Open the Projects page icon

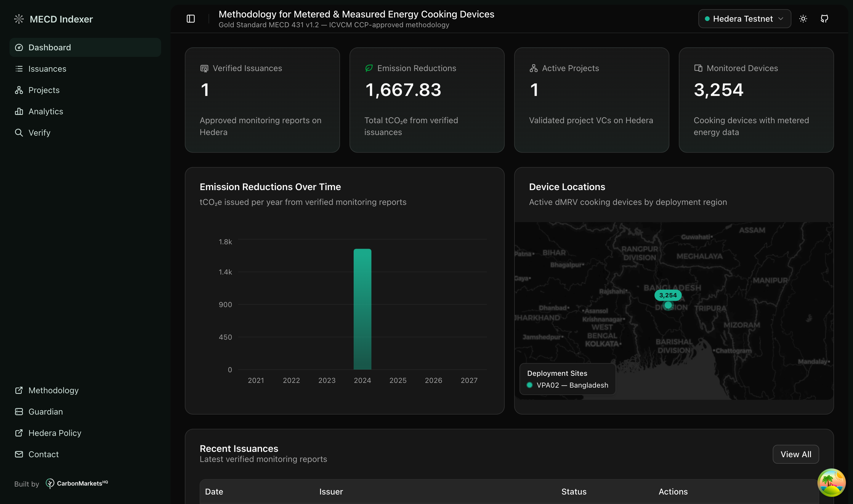(19, 90)
